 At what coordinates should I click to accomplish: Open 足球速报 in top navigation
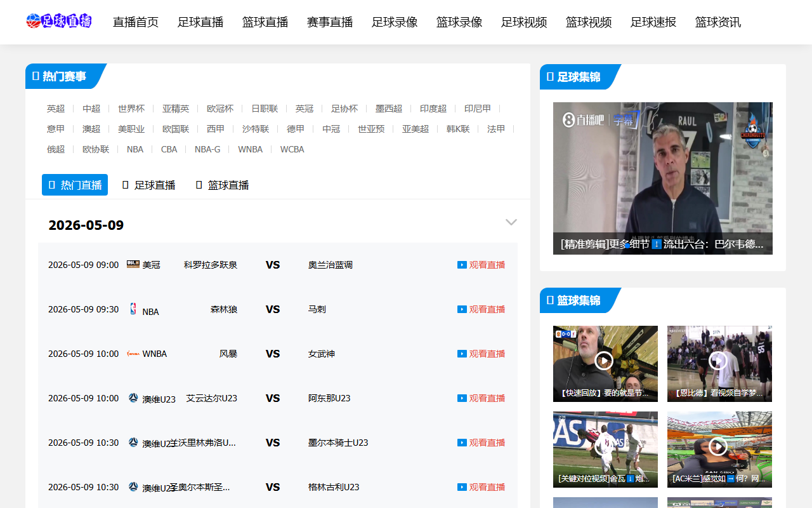coord(653,22)
